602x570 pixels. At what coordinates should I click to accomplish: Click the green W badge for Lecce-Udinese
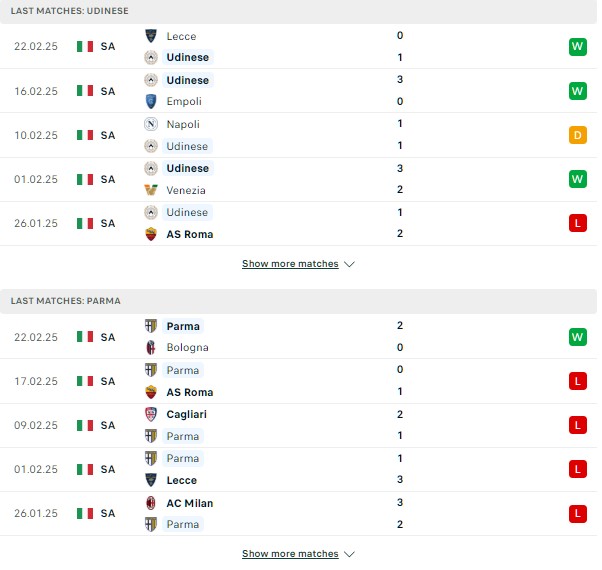[x=578, y=47]
